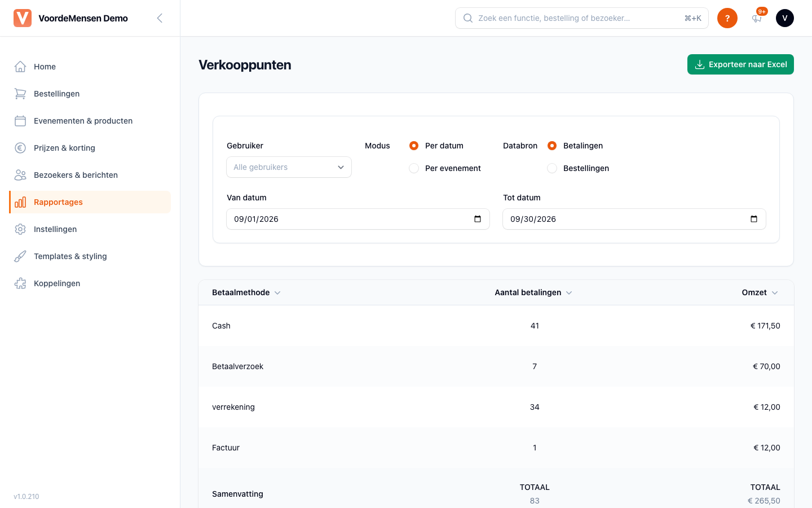Click the VoordeMensen logo icon

23,18
